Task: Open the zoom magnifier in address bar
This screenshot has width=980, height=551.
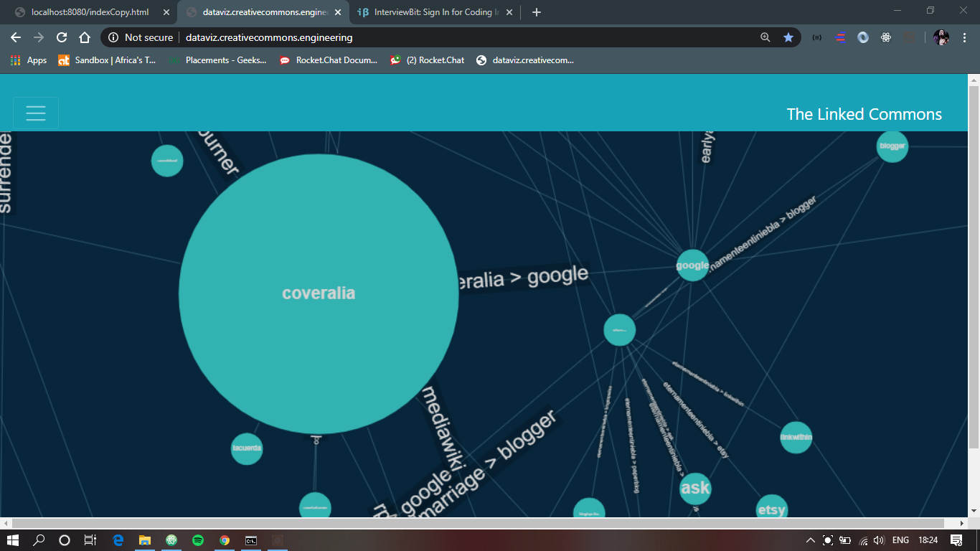Action: point(765,37)
